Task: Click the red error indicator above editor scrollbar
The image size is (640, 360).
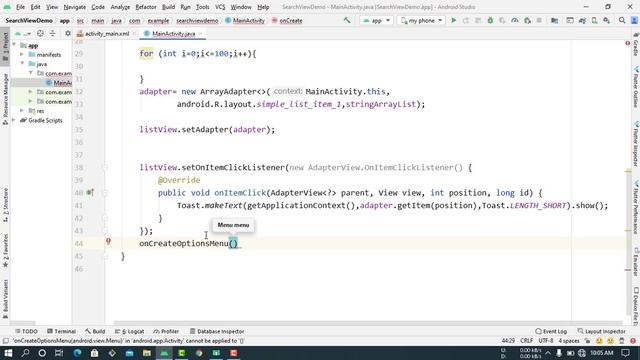Action: coord(627,43)
